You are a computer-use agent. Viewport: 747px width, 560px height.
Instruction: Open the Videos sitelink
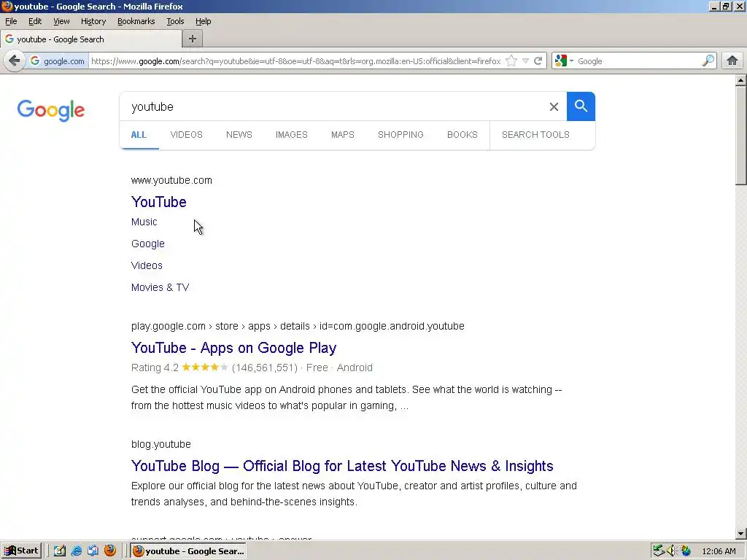147,265
